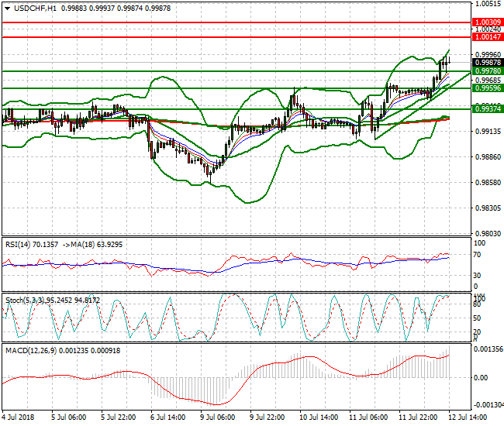This screenshot has width=504, height=426.
Task: Click the 5 Jul 06:00 time axis label
Action: 68,417
